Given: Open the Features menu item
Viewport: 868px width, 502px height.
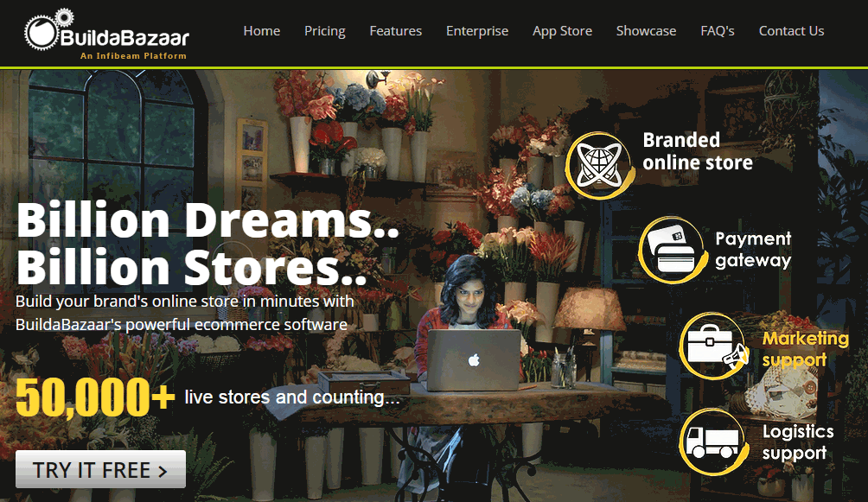Looking at the screenshot, I should coord(396,31).
